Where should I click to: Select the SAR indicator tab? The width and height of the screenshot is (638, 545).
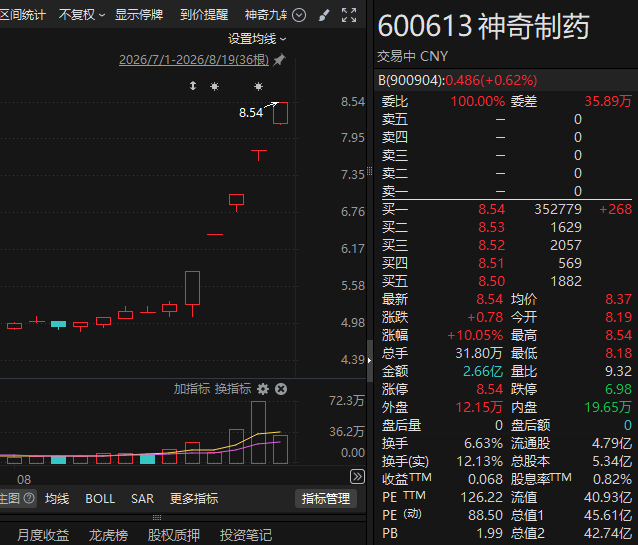pyautogui.click(x=142, y=499)
